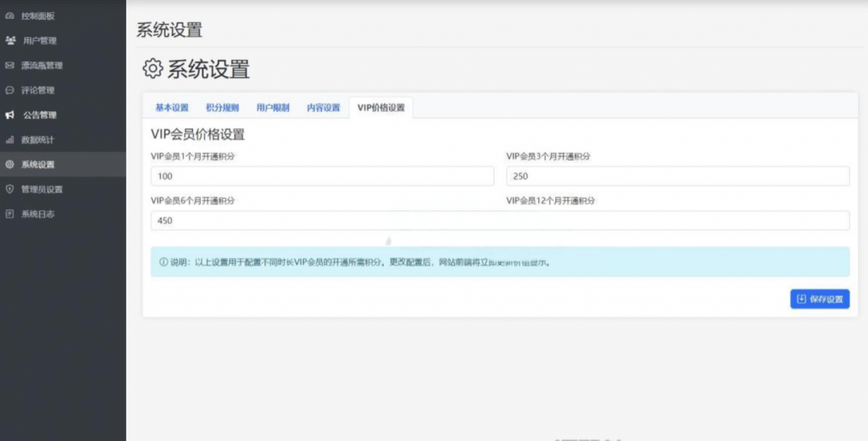
Task: Select 系统设置 sidebar entry
Action: [x=63, y=165]
